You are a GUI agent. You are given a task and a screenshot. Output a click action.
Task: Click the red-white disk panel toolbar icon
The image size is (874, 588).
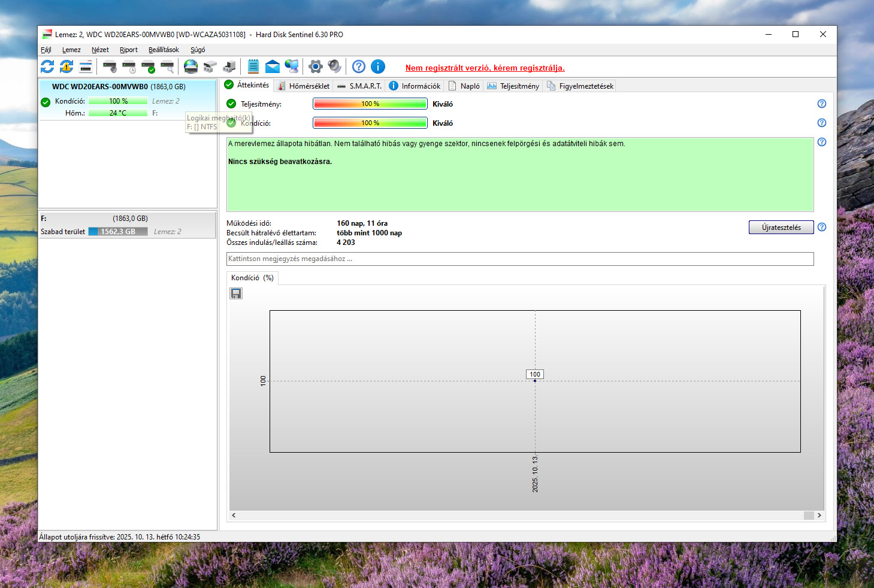86,66
